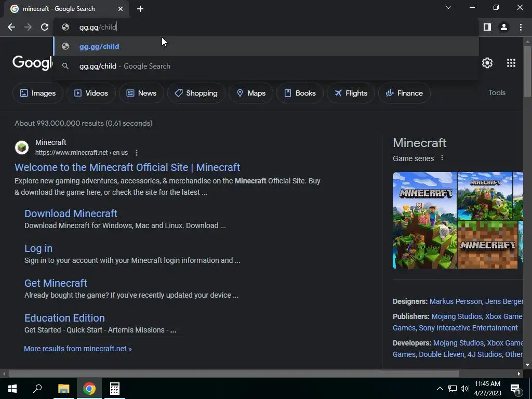The width and height of the screenshot is (532, 399).
Task: Open the large Minecraft cover image
Action: [424, 220]
